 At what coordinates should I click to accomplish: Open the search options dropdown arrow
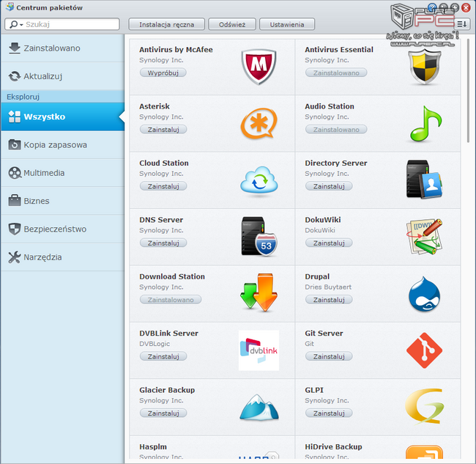pyautogui.click(x=21, y=25)
